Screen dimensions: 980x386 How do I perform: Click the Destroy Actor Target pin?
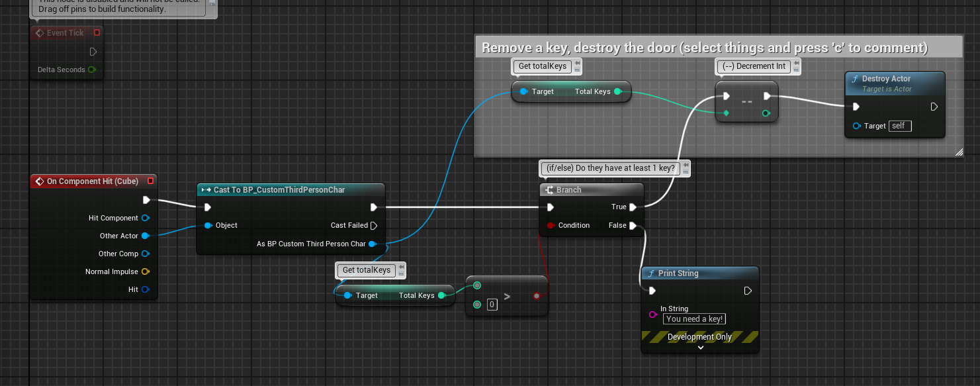click(857, 126)
